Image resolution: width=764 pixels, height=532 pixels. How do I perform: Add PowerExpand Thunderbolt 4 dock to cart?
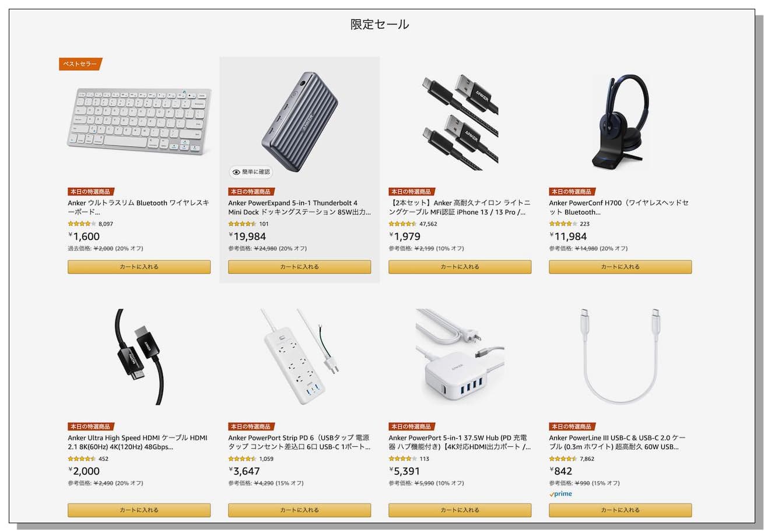click(x=299, y=267)
